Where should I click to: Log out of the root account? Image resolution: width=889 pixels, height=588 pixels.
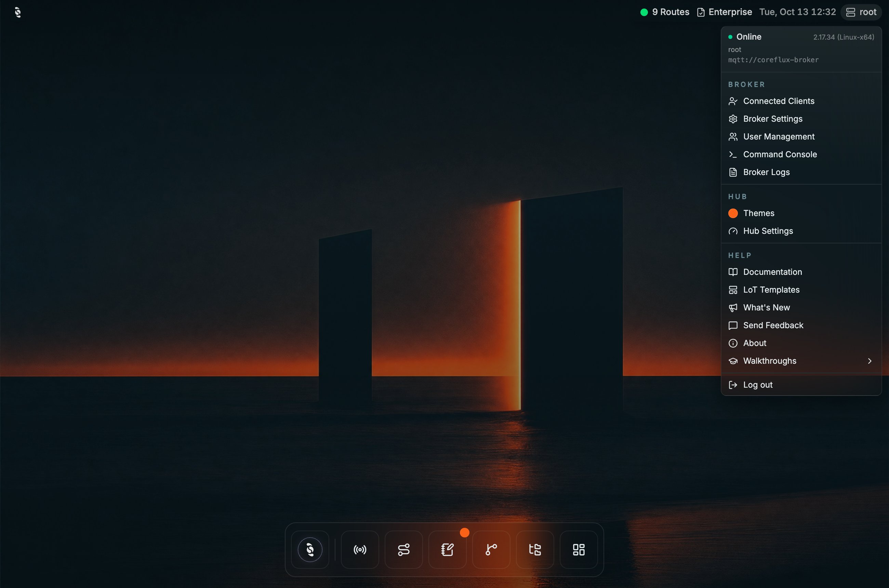point(801,385)
